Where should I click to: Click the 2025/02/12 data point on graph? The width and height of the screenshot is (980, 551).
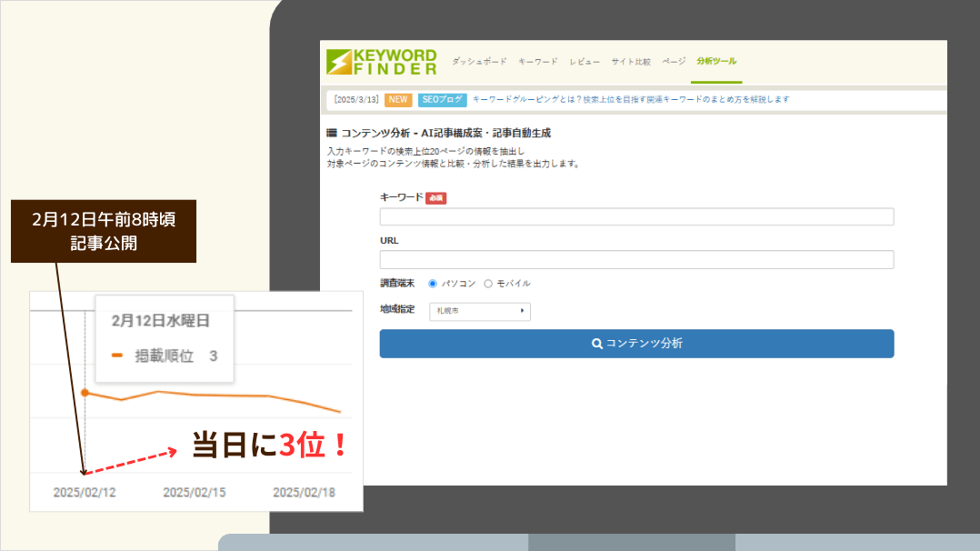[85, 393]
